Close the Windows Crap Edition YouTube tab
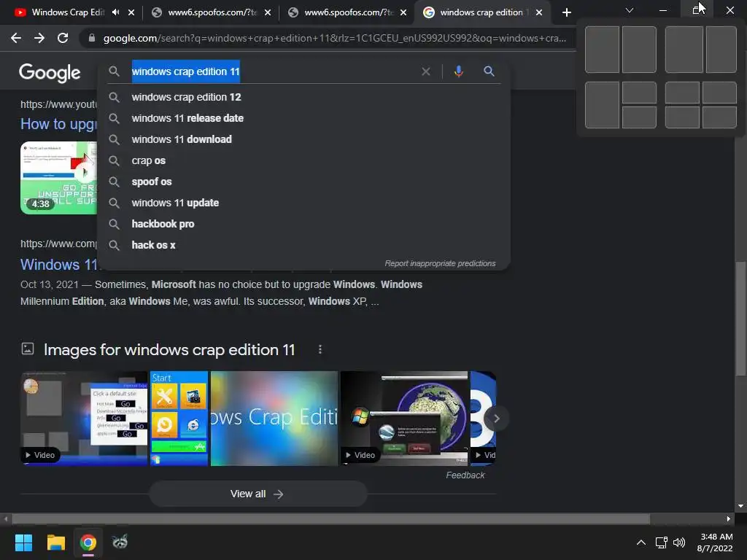The image size is (747, 560). click(131, 12)
